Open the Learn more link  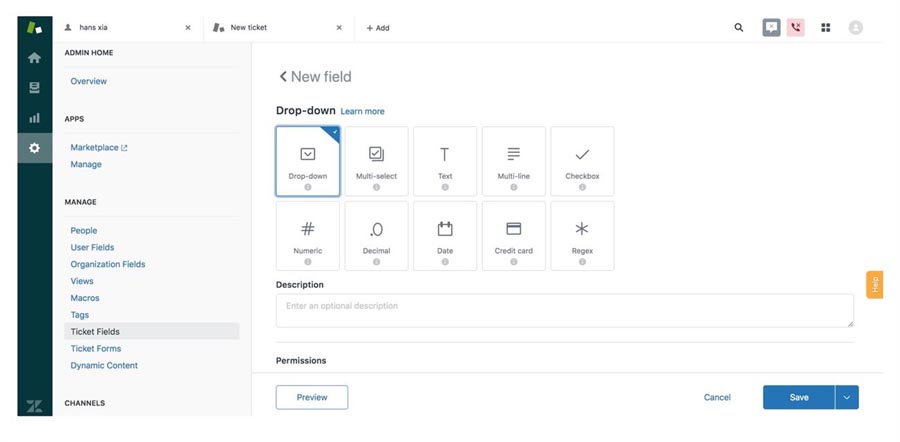(x=362, y=111)
